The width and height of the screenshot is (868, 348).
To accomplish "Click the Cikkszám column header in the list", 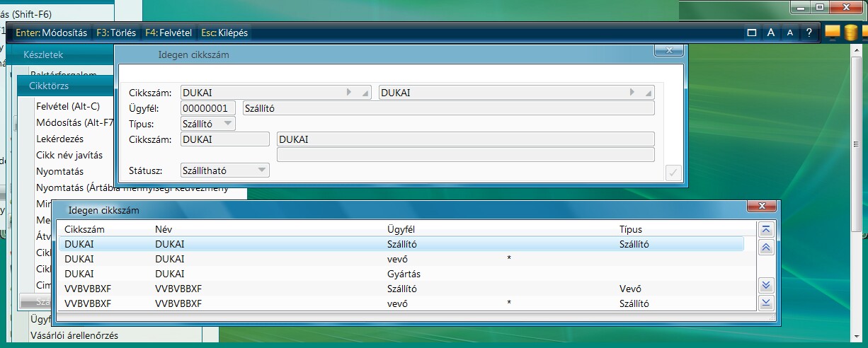I will [84, 229].
